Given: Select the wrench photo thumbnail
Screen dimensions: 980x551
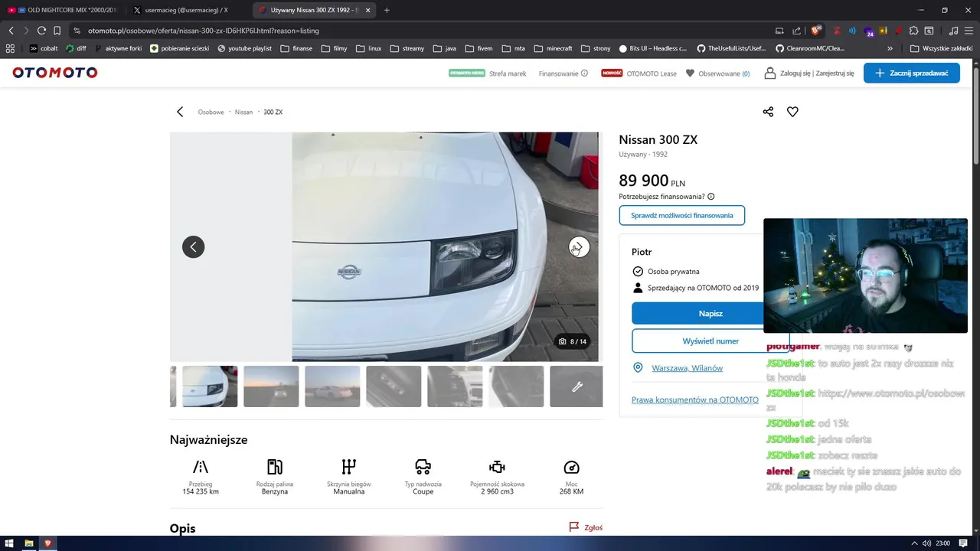Looking at the screenshot, I should [577, 386].
